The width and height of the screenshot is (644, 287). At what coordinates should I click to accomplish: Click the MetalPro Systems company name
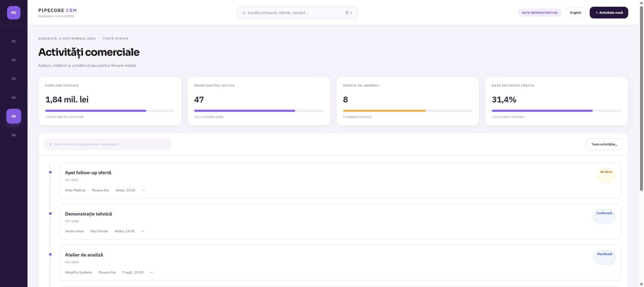[78, 272]
